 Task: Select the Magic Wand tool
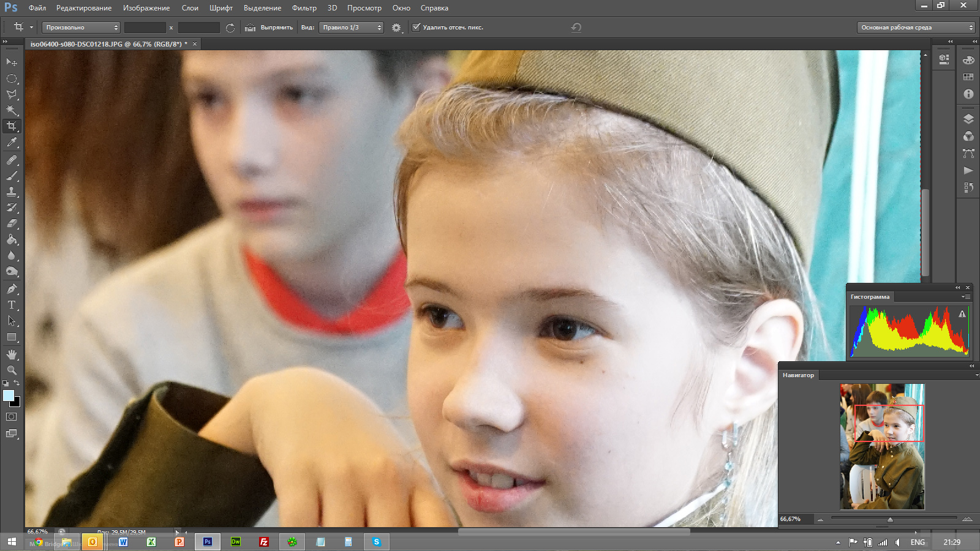12,110
